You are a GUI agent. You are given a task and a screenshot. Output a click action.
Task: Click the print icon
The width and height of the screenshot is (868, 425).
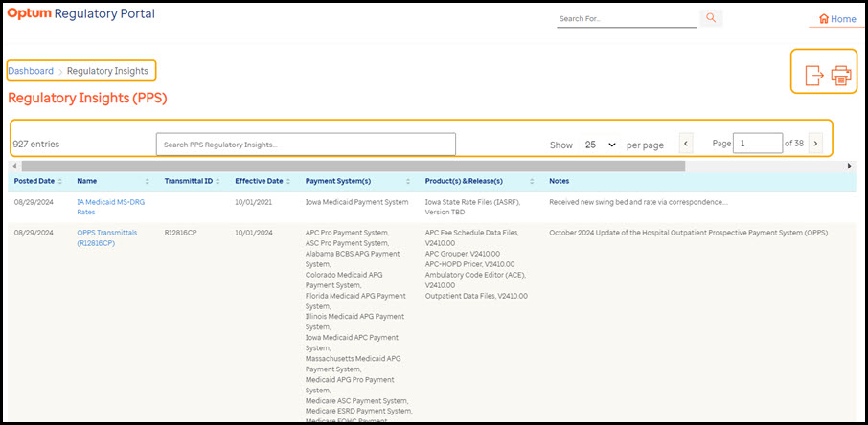point(841,76)
